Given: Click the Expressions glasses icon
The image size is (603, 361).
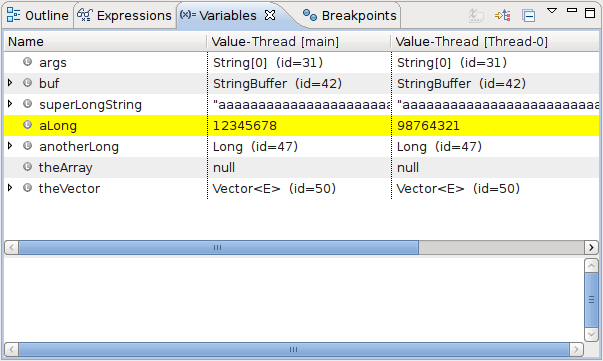Looking at the screenshot, I should [x=85, y=15].
